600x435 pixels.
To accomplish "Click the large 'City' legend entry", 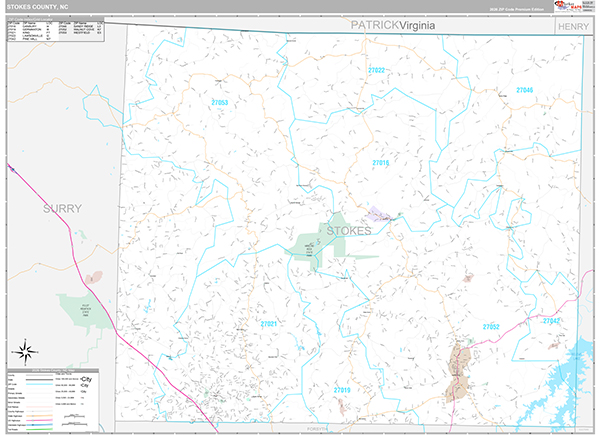I will [87, 379].
